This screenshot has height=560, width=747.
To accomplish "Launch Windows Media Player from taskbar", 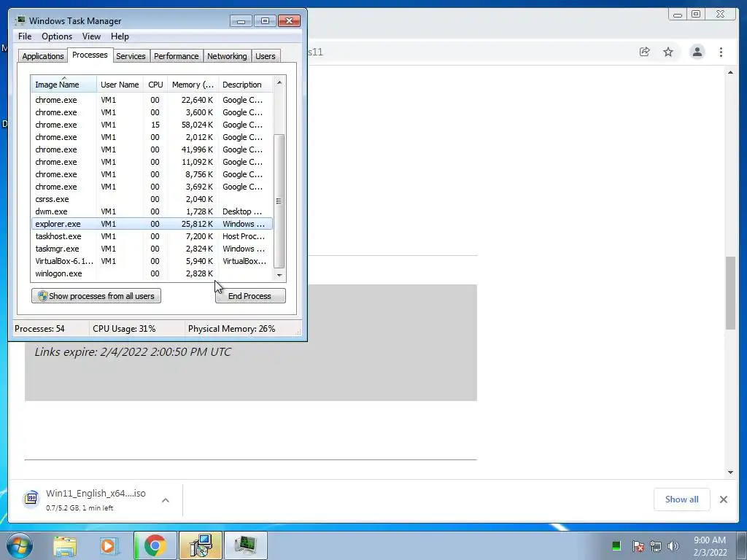I will coord(109,545).
